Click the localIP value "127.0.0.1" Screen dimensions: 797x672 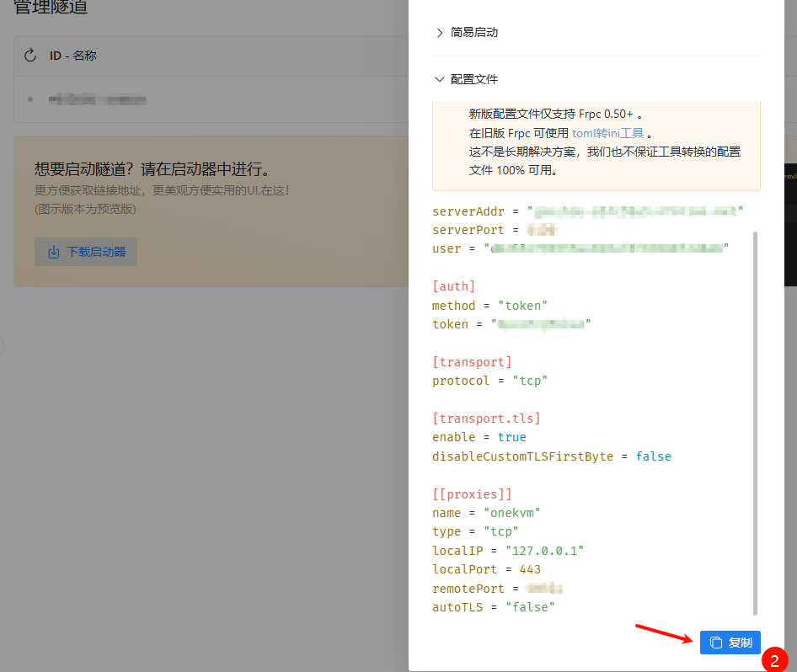coord(544,550)
